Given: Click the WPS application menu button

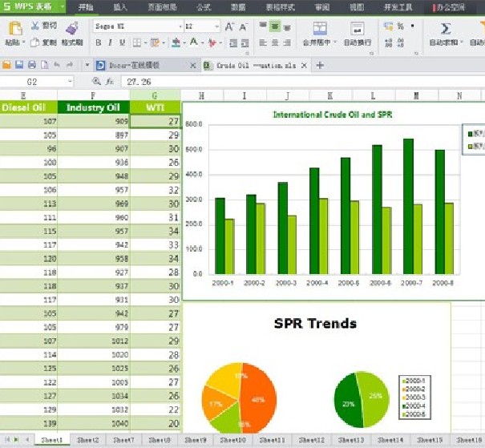Looking at the screenshot, I should (x=33, y=6).
